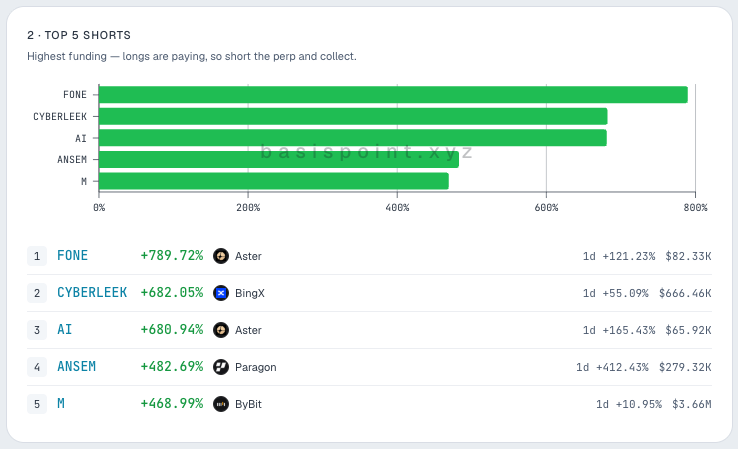Click the Aster exchange icon in FONE row
738x449 pixels.
point(221,256)
